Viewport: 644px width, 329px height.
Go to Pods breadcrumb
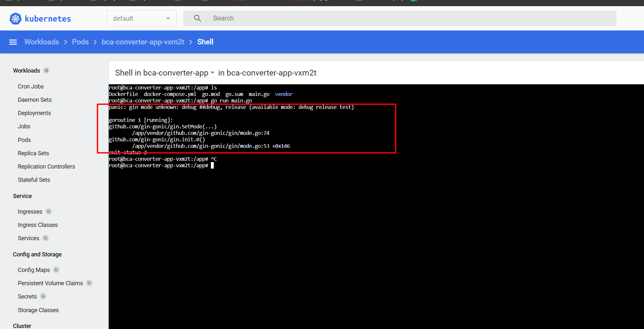(x=80, y=42)
